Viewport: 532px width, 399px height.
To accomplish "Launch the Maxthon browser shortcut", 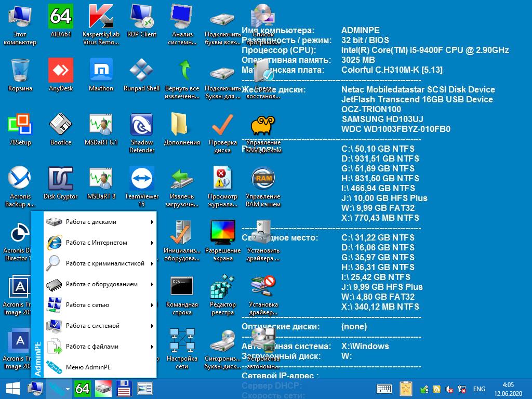I will pos(101,71).
